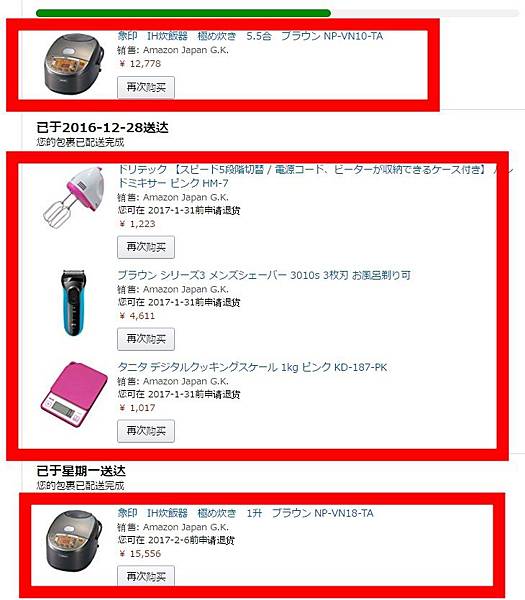Open the pink hand mixer product image

pos(74,197)
